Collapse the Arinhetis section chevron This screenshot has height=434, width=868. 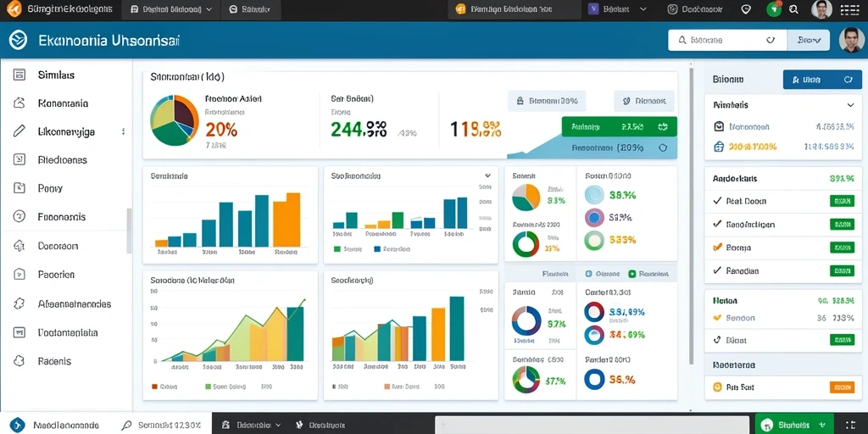[x=850, y=104]
